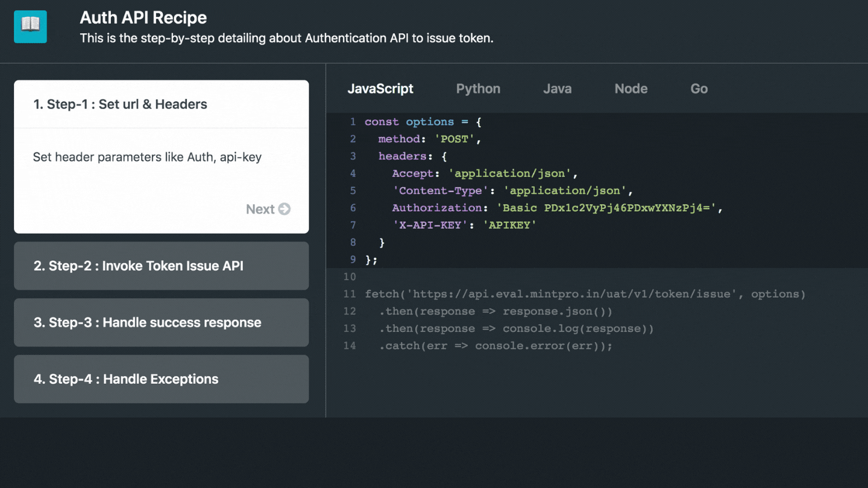Switch to the Node tab
Viewport: 868px width, 488px height.
click(631, 89)
